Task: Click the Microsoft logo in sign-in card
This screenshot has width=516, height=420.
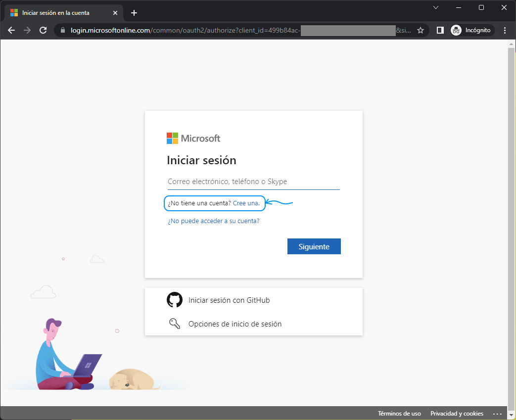Action: (x=193, y=138)
